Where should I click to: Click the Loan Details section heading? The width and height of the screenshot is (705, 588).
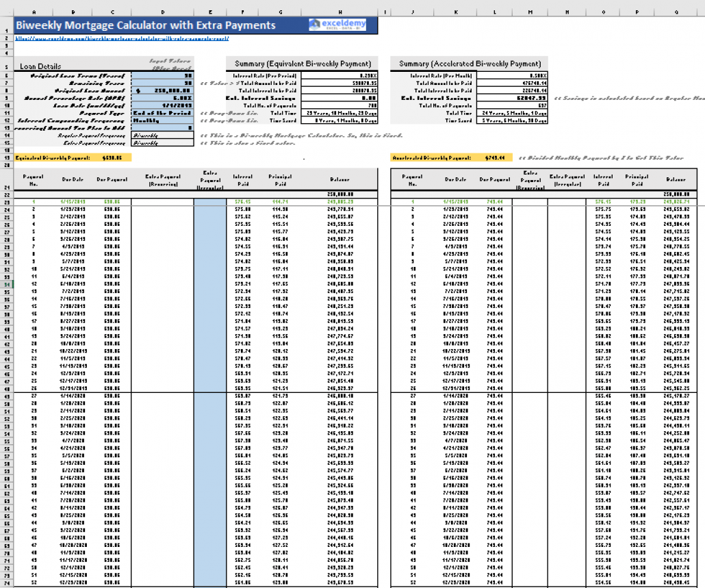click(x=40, y=66)
